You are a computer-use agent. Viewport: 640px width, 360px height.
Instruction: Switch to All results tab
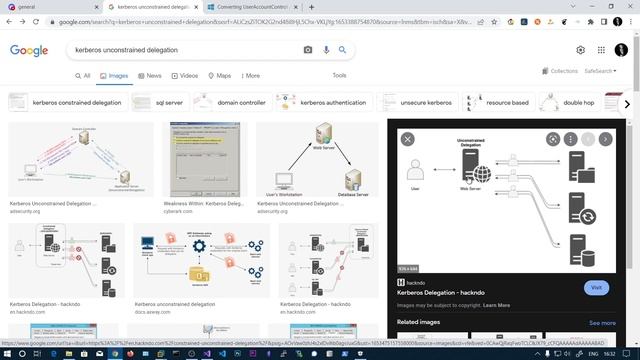82,76
